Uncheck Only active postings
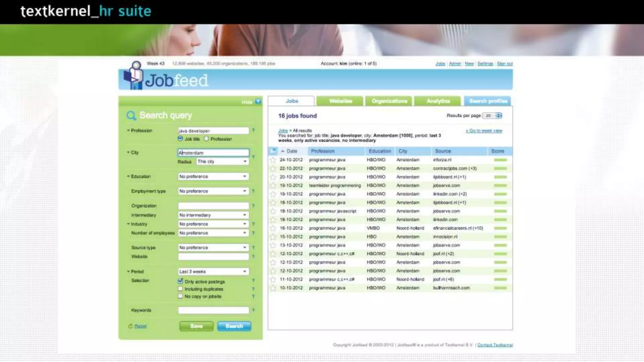 [180, 281]
